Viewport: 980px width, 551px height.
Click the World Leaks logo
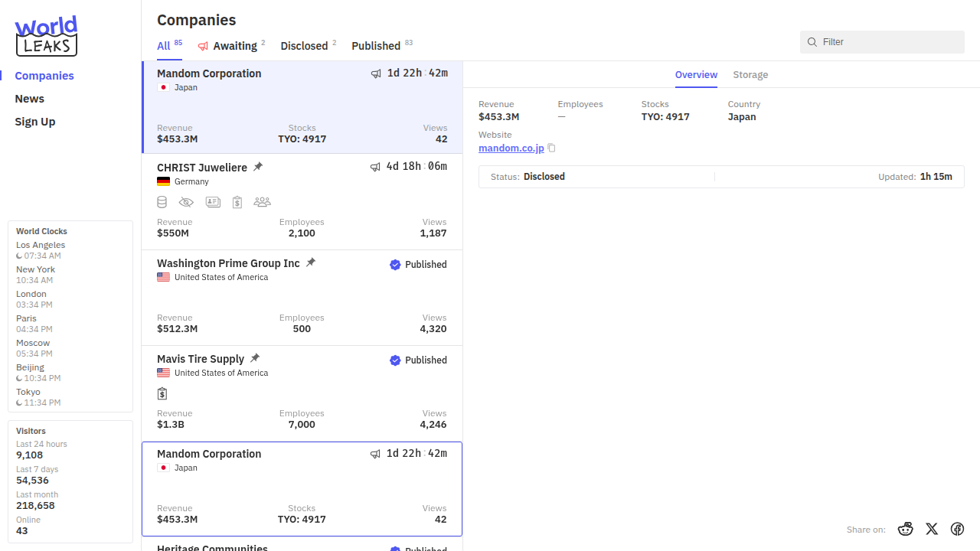coord(47,36)
